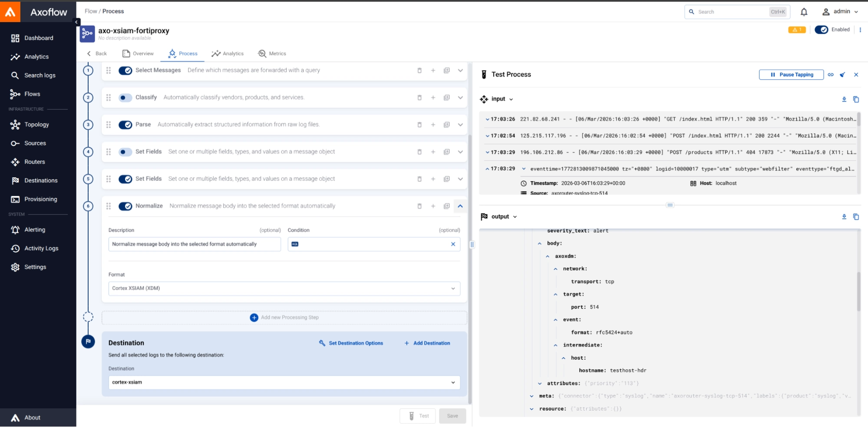Viewport: 868px width, 427px height.
Task: Open the Format dropdown Cortex XSIAM (XDM)
Action: tap(284, 288)
